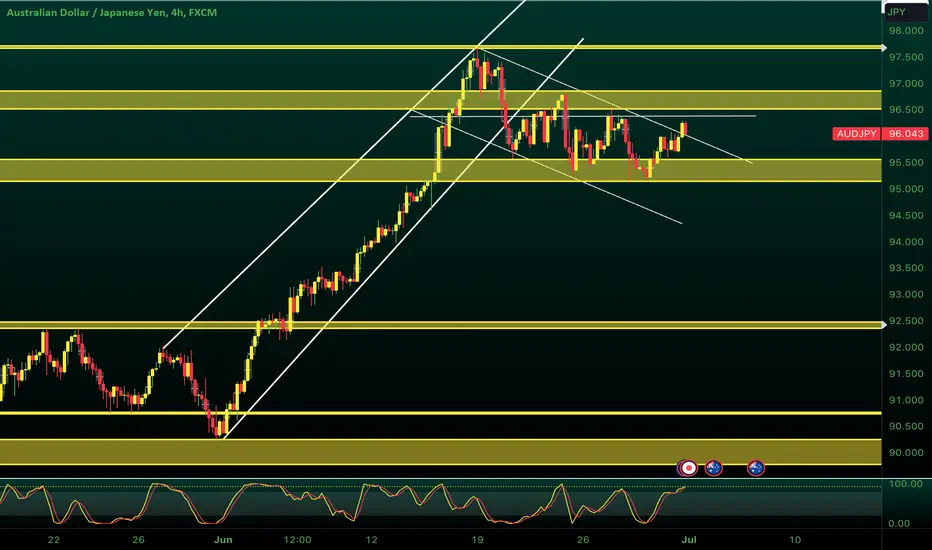Click the Jun date label on time axis
The image size is (932, 550).
(x=223, y=540)
